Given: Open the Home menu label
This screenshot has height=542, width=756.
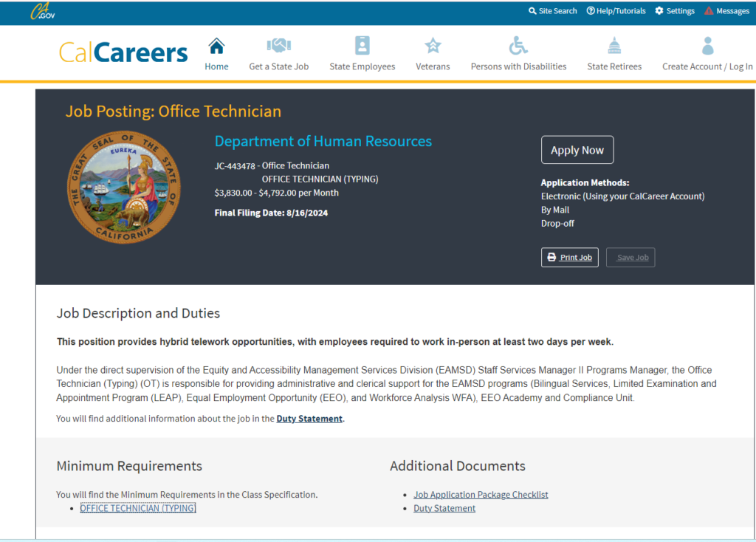Looking at the screenshot, I should [216, 66].
